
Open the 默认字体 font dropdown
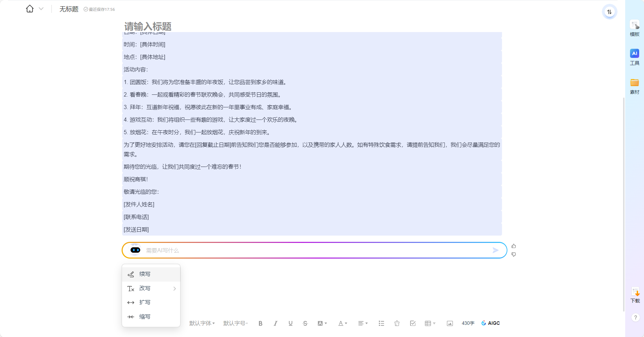coord(202,323)
